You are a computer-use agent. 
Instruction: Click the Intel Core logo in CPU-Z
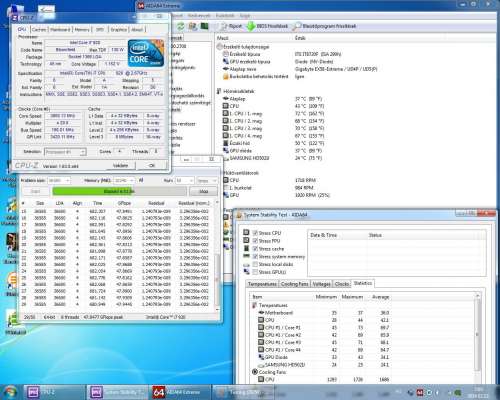tap(146, 53)
